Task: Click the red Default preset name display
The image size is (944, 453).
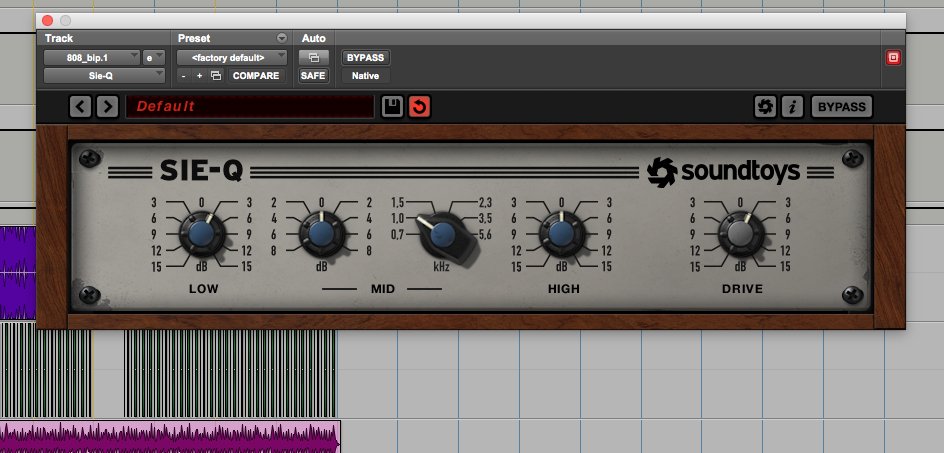Action: pyautogui.click(x=249, y=107)
